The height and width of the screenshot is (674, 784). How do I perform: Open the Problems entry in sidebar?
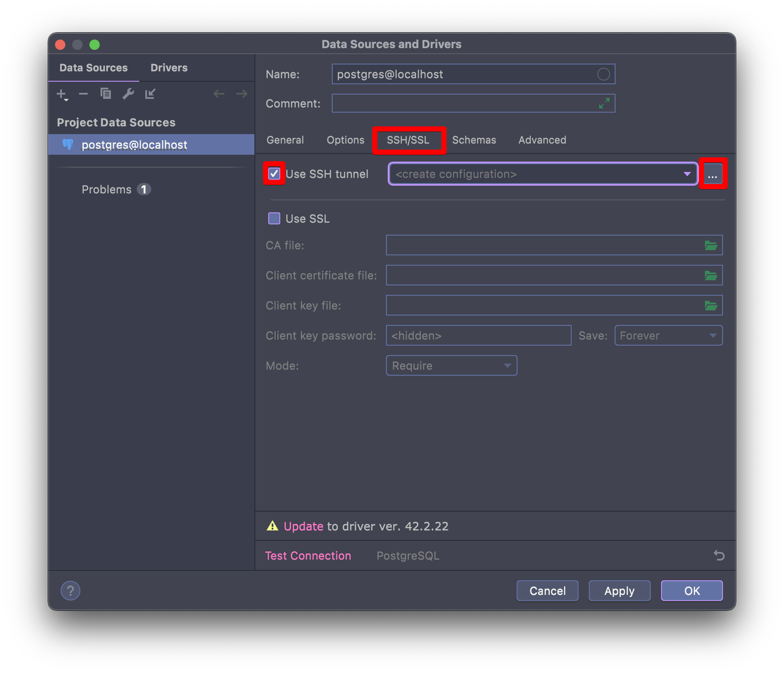coord(107,190)
